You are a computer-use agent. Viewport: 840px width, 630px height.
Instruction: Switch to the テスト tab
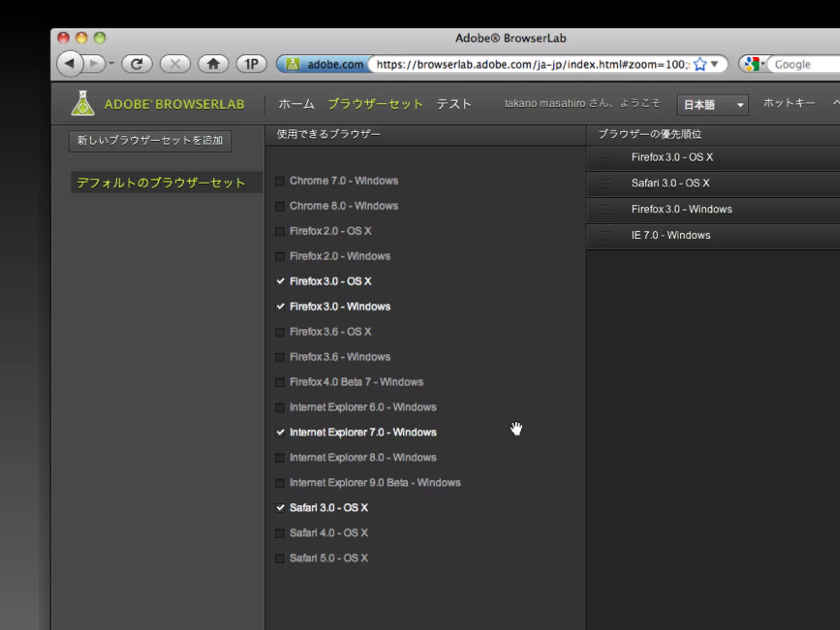pyautogui.click(x=454, y=104)
